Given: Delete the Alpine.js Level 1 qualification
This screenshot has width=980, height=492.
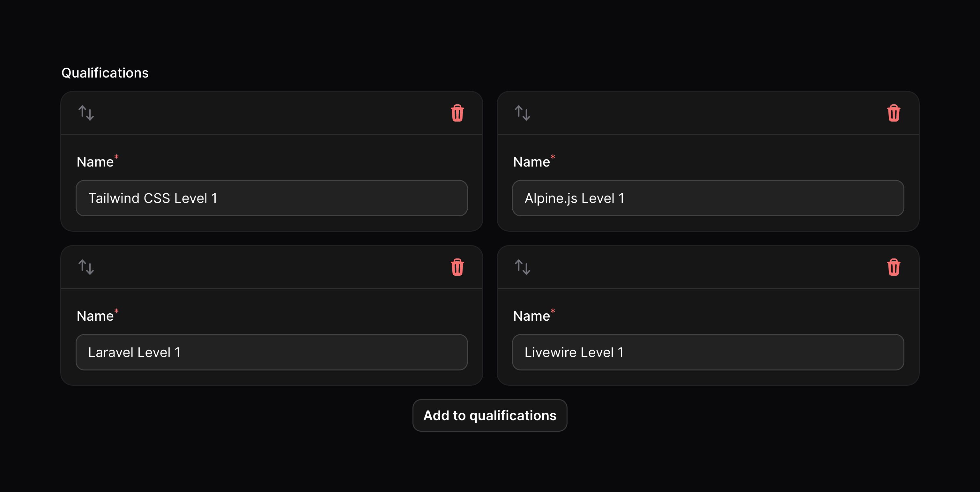Looking at the screenshot, I should pyautogui.click(x=894, y=113).
